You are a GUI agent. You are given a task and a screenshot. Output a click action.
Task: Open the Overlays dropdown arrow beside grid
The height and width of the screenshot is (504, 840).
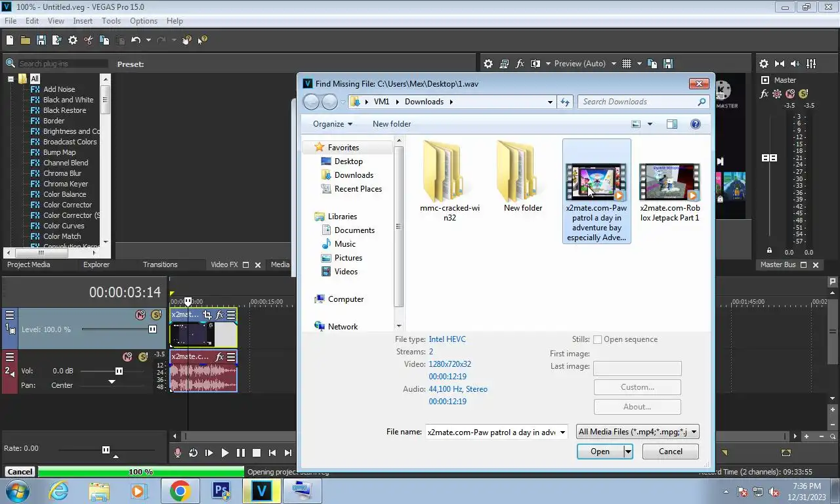click(x=639, y=64)
